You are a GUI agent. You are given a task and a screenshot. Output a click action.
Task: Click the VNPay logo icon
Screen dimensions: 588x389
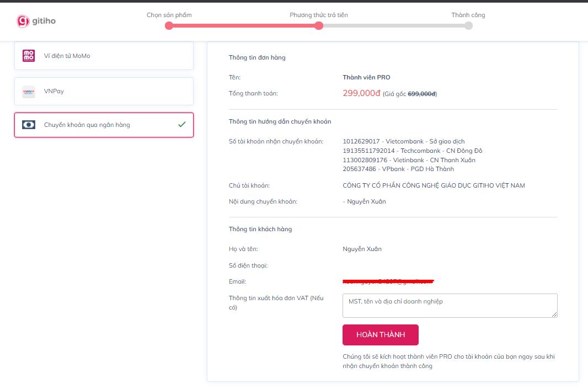point(29,92)
